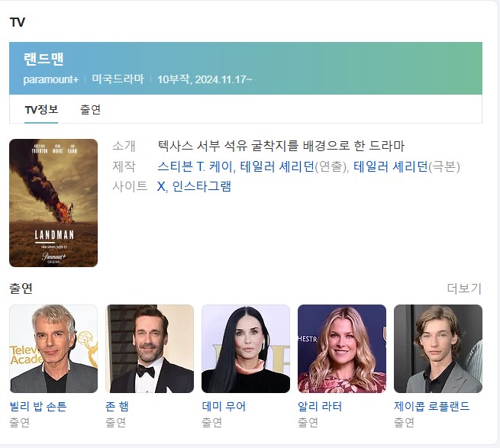Select the TV정보 tab
The height and width of the screenshot is (448, 500).
pyautogui.click(x=41, y=110)
